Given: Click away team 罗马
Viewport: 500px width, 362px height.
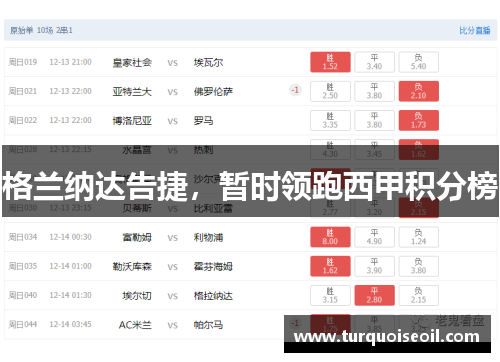Looking at the screenshot, I should tap(203, 121).
